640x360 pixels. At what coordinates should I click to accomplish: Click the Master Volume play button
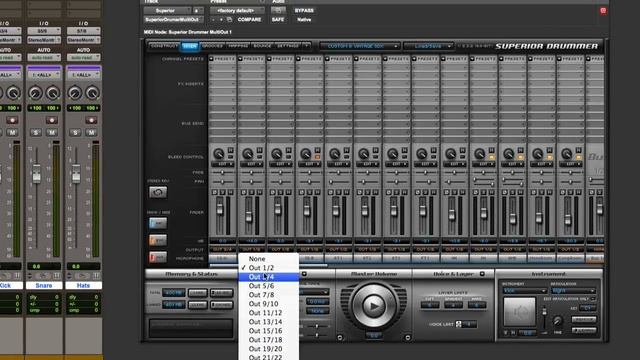373,306
